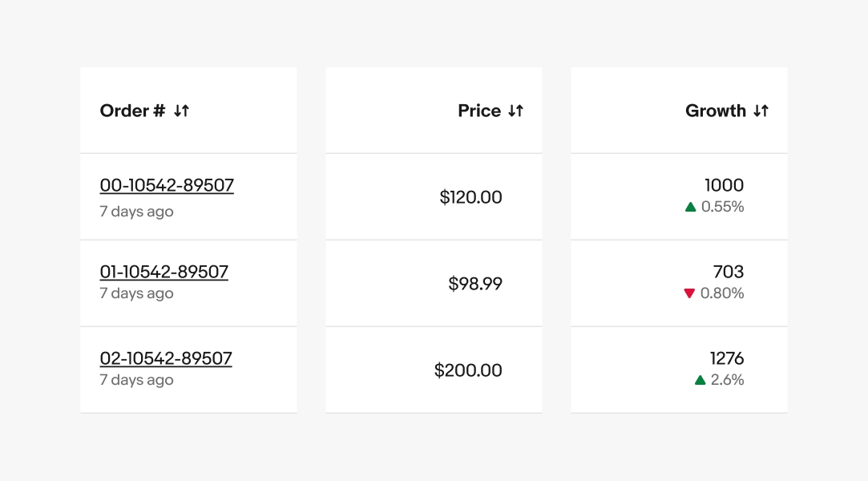Select the $120.00 price cell
868x481 pixels.
471,196
